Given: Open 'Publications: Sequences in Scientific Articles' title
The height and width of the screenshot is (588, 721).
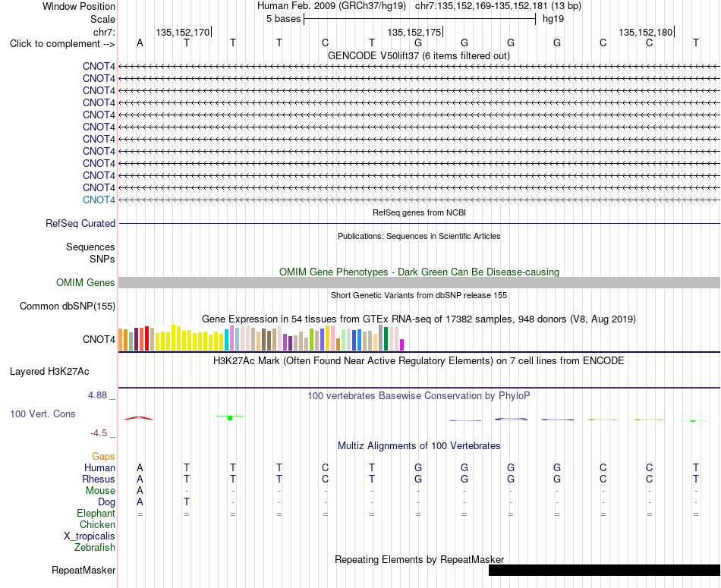Looking at the screenshot, I should click(419, 236).
